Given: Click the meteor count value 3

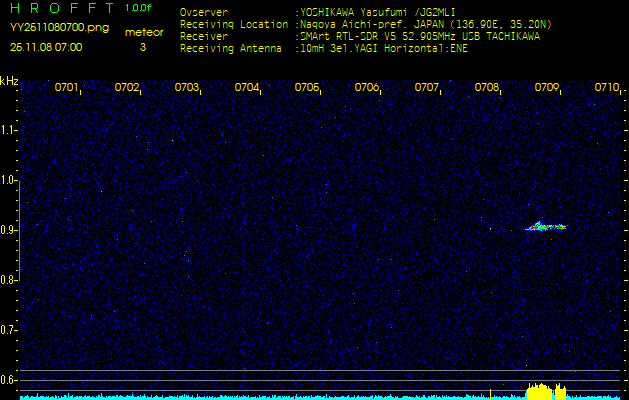Looking at the screenshot, I should click(x=143, y=47).
